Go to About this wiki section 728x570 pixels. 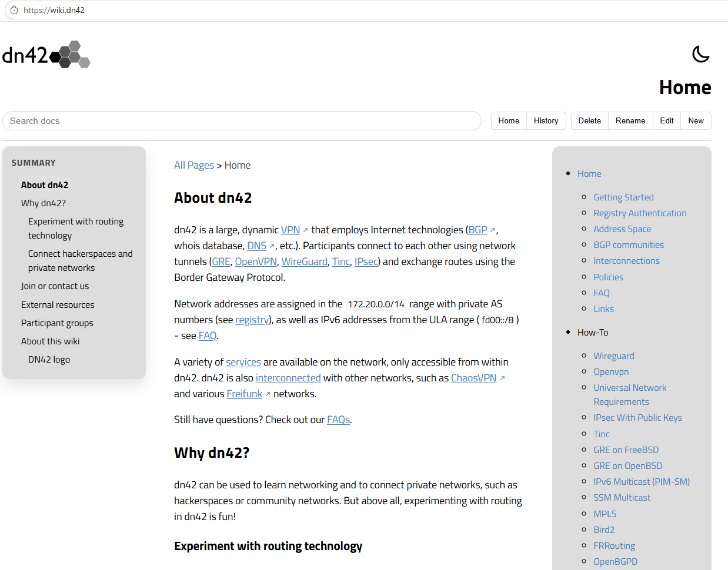(x=50, y=341)
